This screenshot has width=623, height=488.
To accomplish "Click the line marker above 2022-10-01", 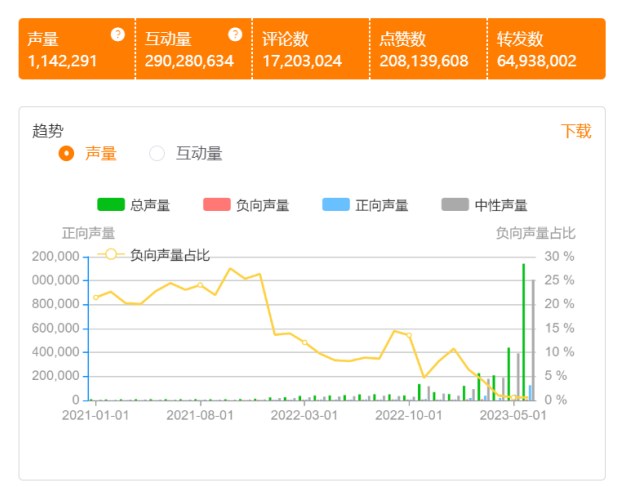I will [x=409, y=335].
